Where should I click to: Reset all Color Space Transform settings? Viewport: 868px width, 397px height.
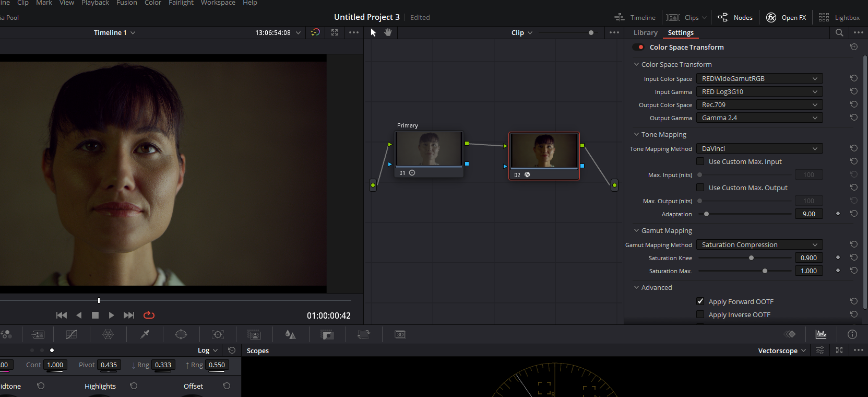coord(854,47)
